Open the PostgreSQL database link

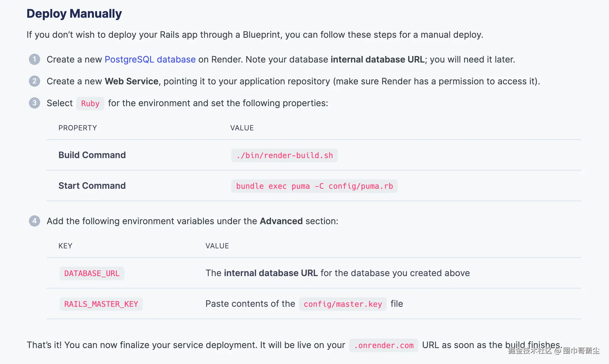150,60
